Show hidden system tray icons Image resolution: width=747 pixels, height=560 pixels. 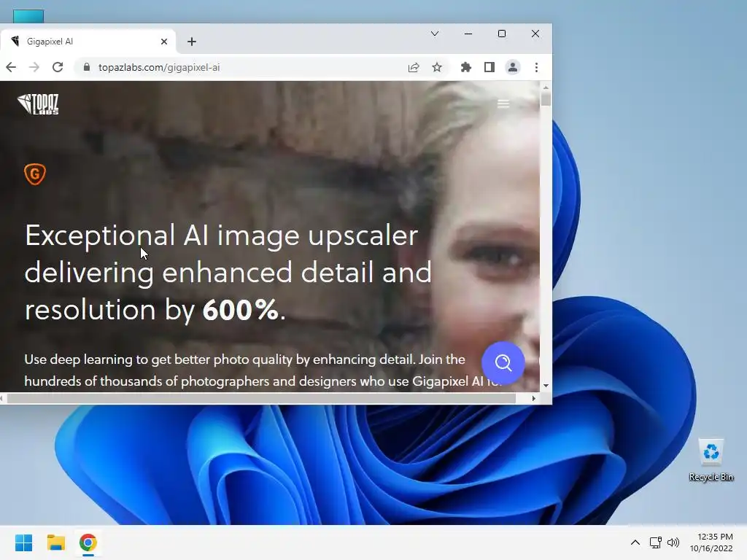[x=635, y=542]
